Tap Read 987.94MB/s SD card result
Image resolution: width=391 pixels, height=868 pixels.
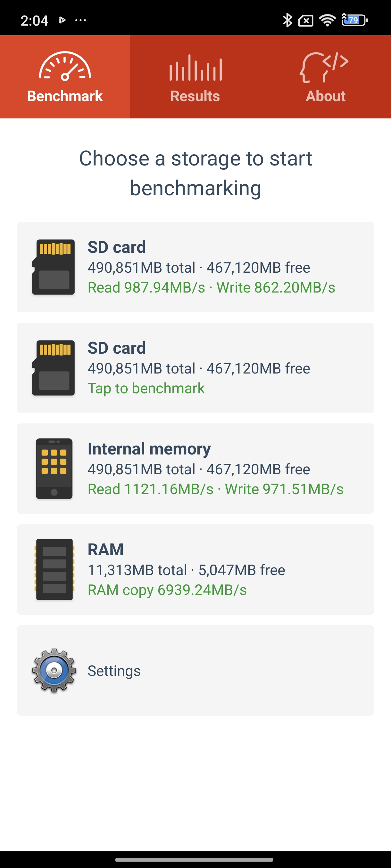click(x=146, y=287)
